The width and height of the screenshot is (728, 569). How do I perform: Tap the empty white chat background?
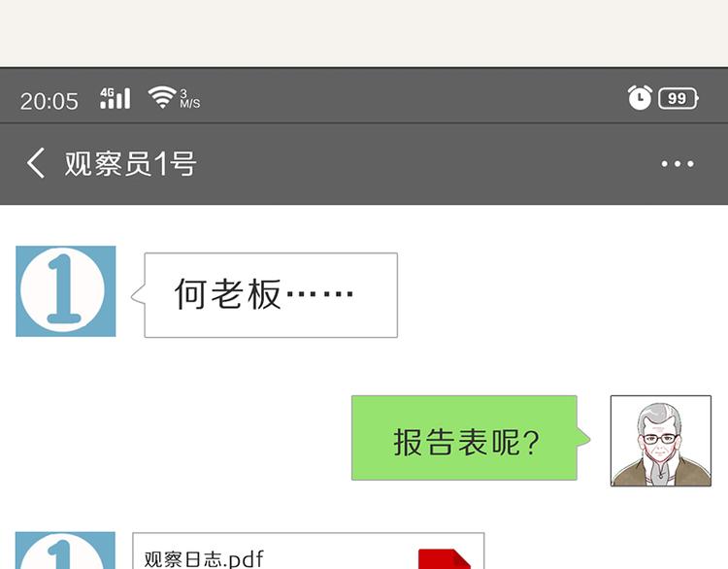(x=557, y=297)
